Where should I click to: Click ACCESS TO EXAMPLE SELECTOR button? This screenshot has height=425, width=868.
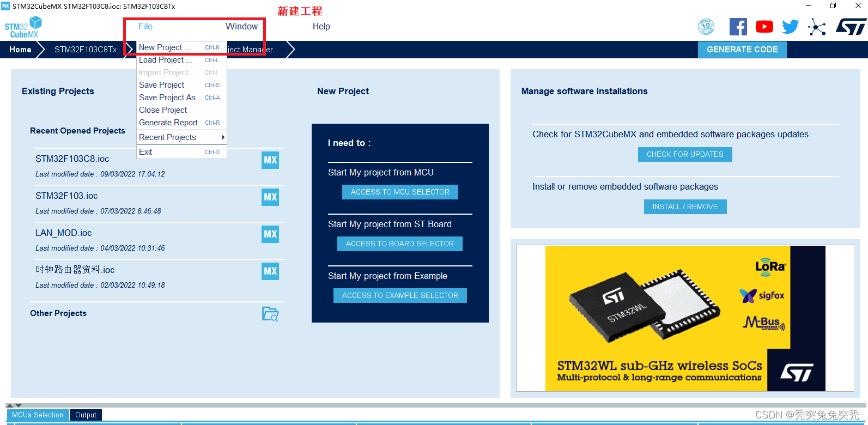(x=400, y=296)
